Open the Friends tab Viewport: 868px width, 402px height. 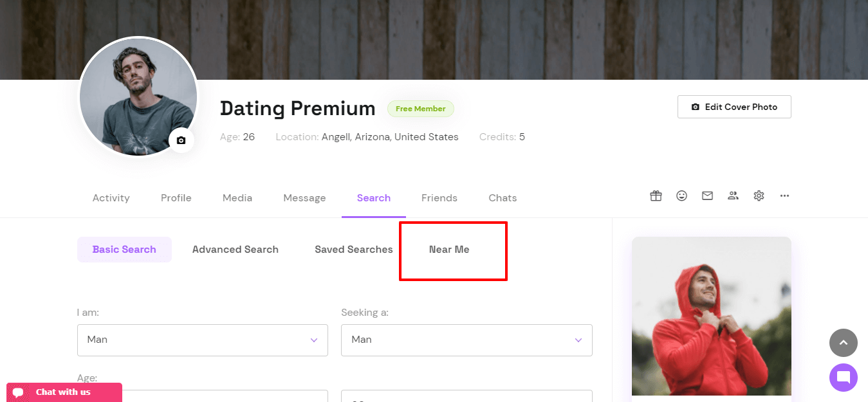439,198
